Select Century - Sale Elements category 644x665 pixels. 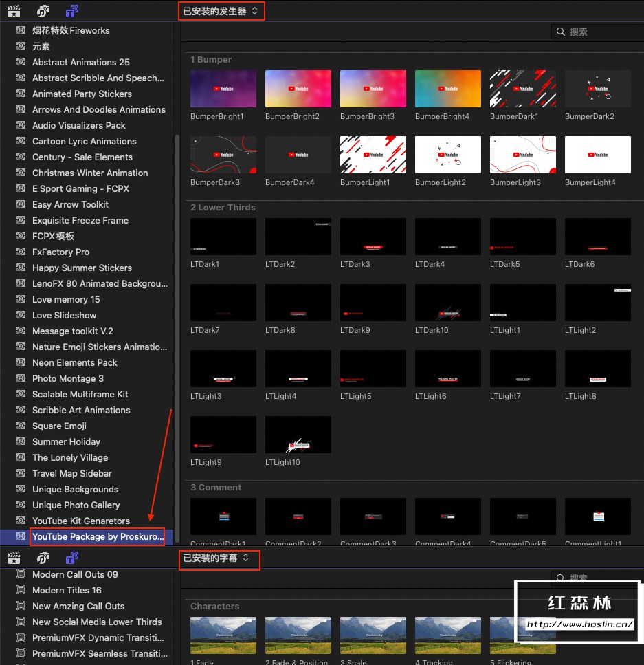87,157
